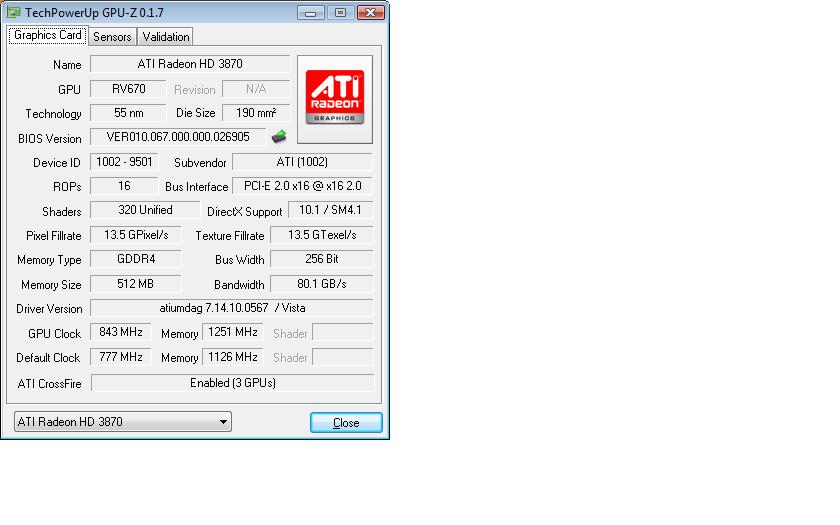840x525 pixels.
Task: Close GPU-Z with the red X
Action: point(370,12)
